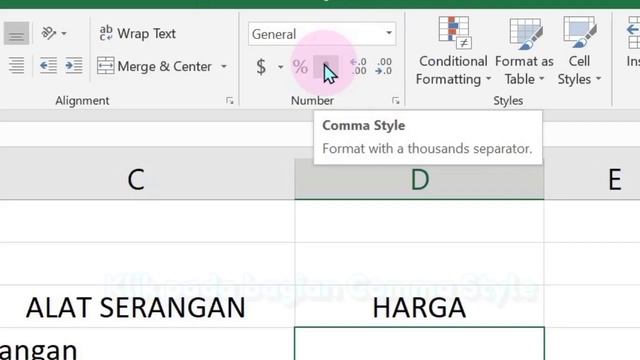Screen dimensions: 640x360
Task: Click the ALAT SERANGAN cell
Action: 136,307
